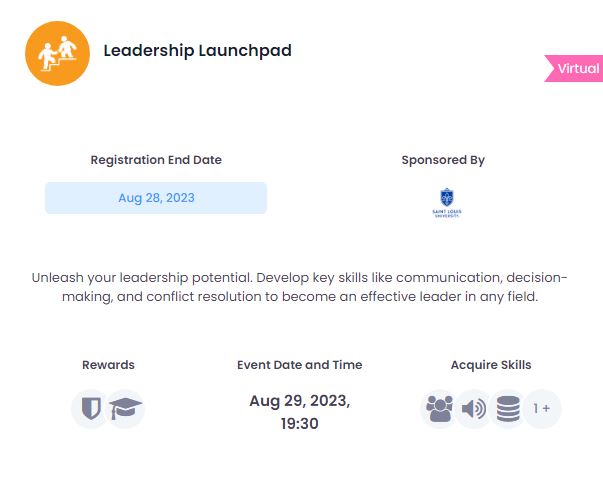Click the Sponsored By label

(x=443, y=160)
